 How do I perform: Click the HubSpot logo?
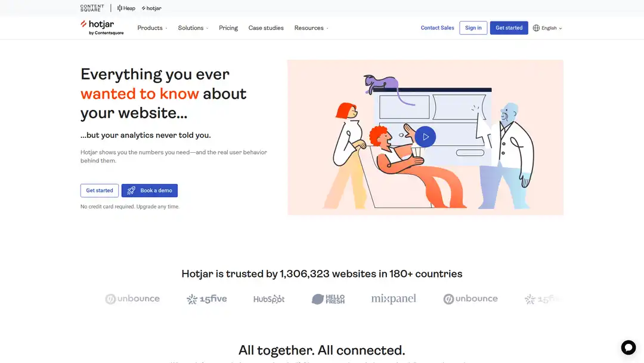[269, 299]
